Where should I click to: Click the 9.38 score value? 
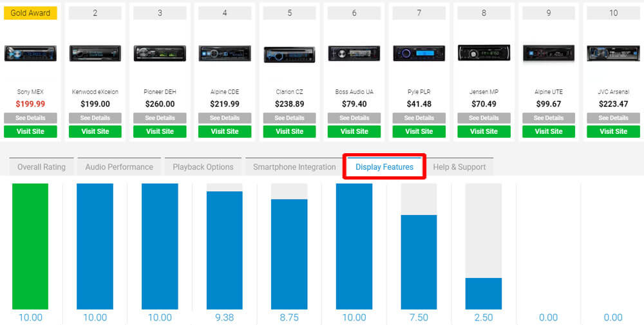pos(225,318)
